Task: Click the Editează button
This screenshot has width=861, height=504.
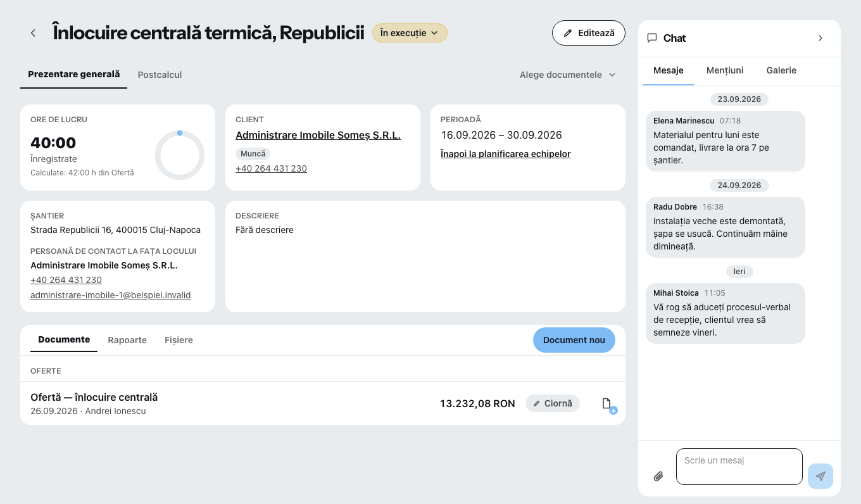Action: coord(589,33)
